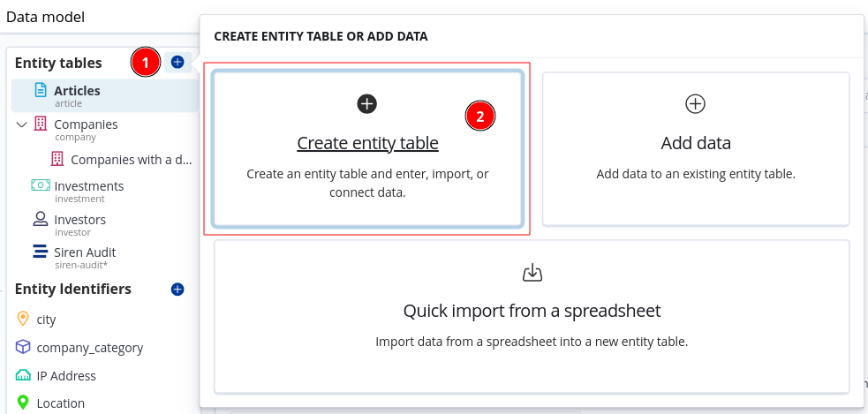The image size is (868, 414).
Task: Choose the Create entity table card
Action: (367, 148)
